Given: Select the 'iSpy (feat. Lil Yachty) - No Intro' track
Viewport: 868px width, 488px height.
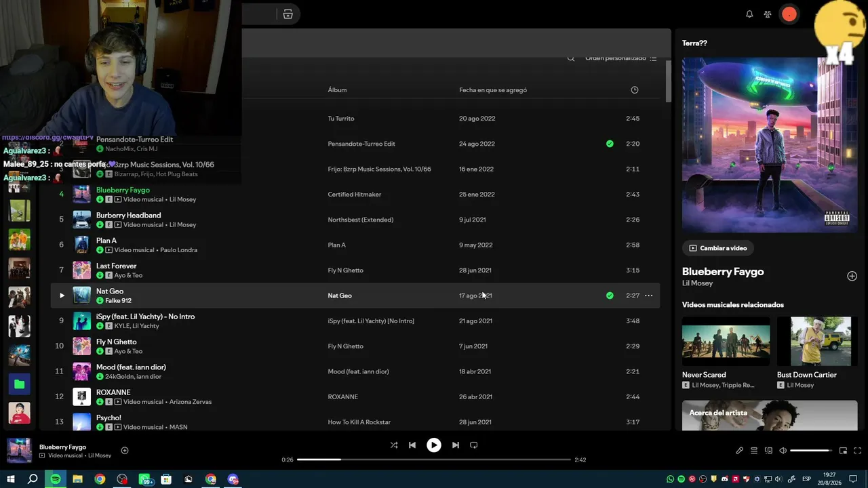Looking at the screenshot, I should (145, 317).
